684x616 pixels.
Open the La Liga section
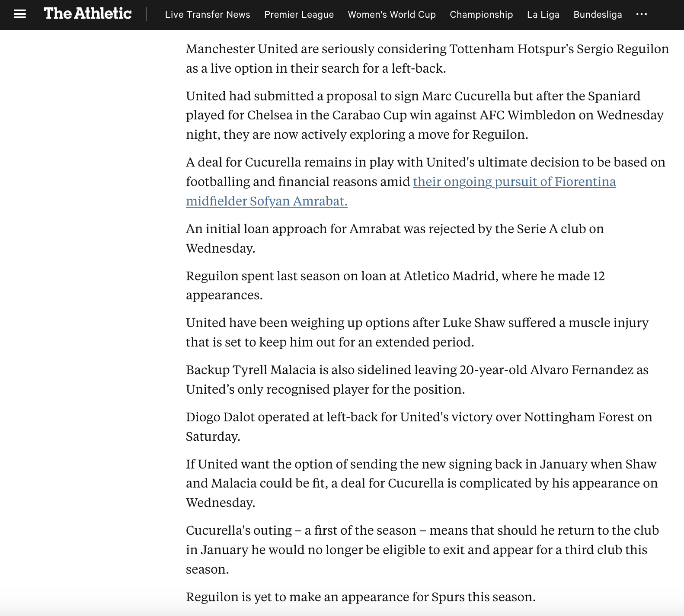point(543,14)
